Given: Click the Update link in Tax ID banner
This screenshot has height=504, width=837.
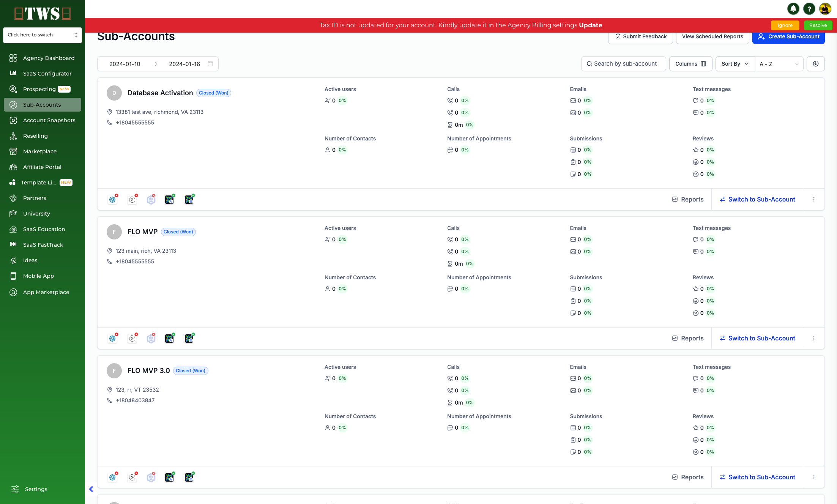Looking at the screenshot, I should pos(590,25).
